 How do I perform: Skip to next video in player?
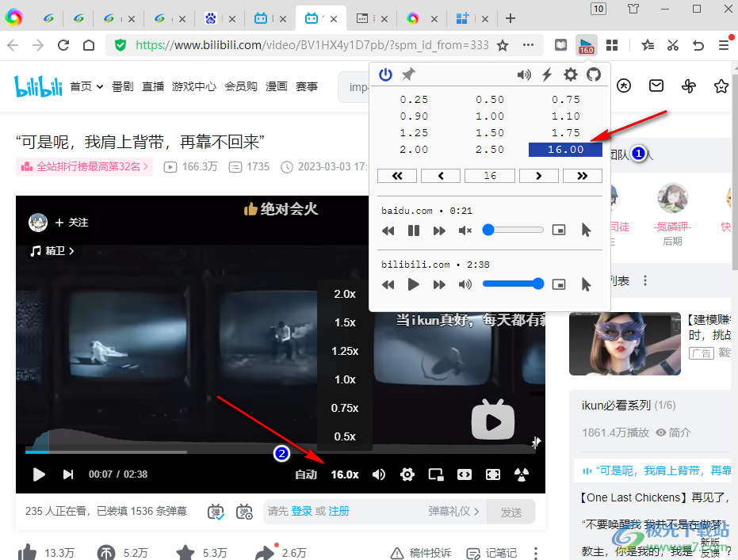pos(68,474)
